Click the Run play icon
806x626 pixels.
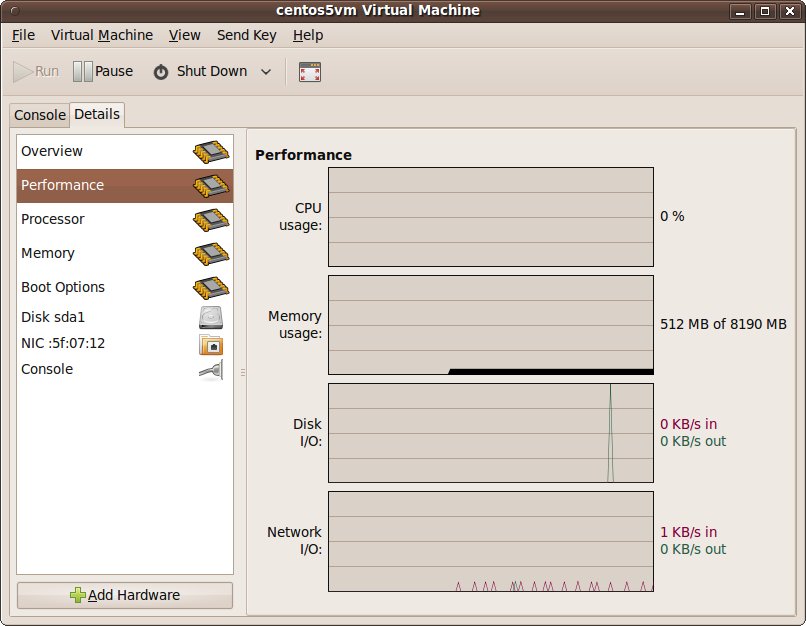click(23, 71)
